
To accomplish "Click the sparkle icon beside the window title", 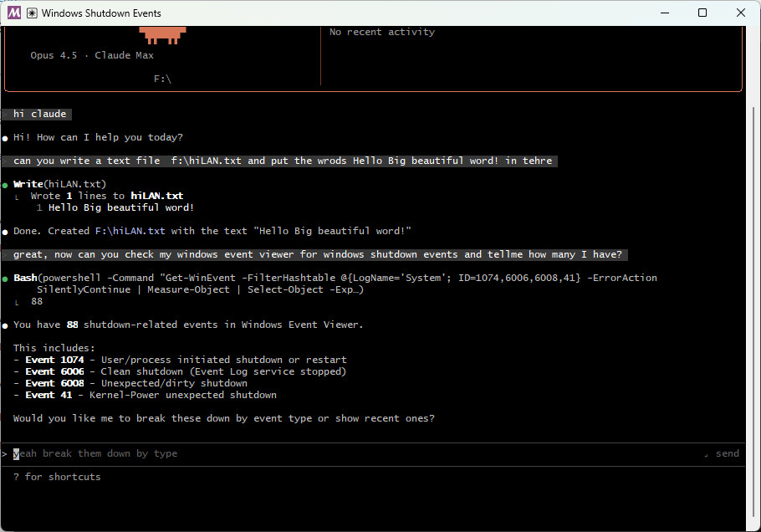I will click(x=30, y=13).
